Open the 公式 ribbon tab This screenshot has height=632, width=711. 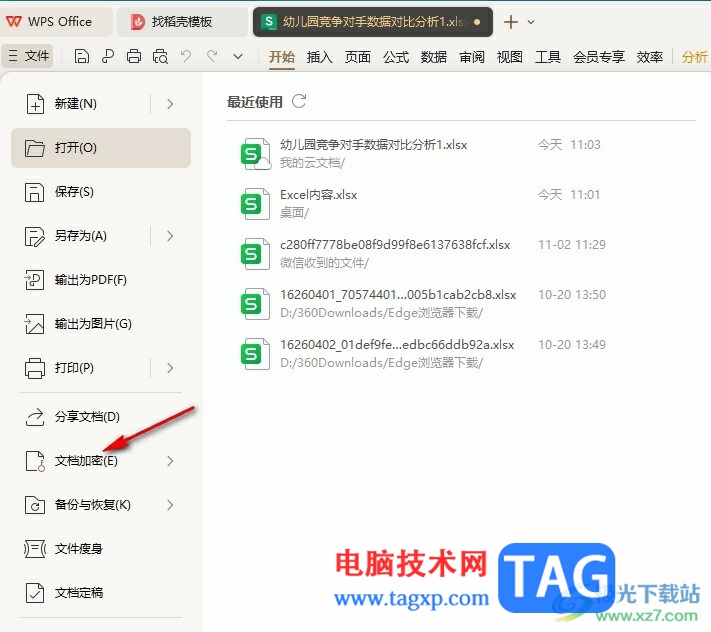(x=396, y=57)
